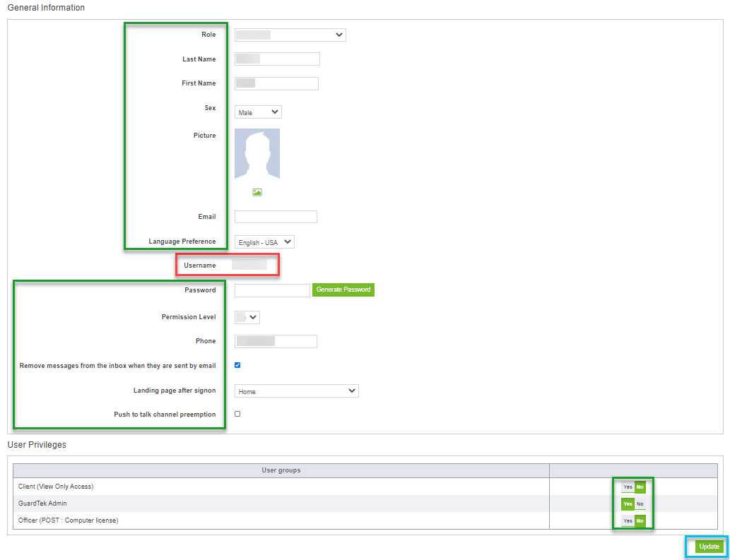Set GuardTek Admin toggle to Yes
730x560 pixels.
[628, 504]
